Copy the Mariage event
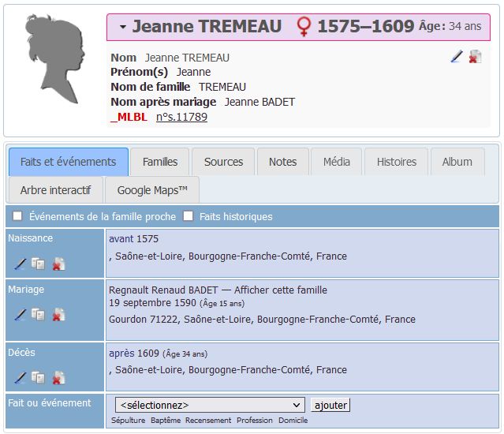This screenshot has height=434, width=504. tap(38, 315)
